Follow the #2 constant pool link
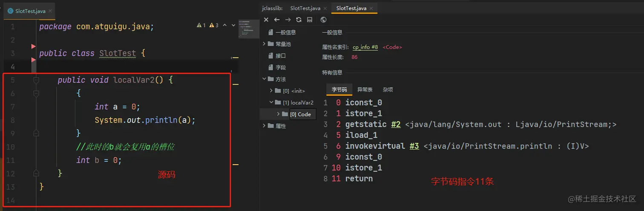Screen dimensions: 644x211 [396, 125]
